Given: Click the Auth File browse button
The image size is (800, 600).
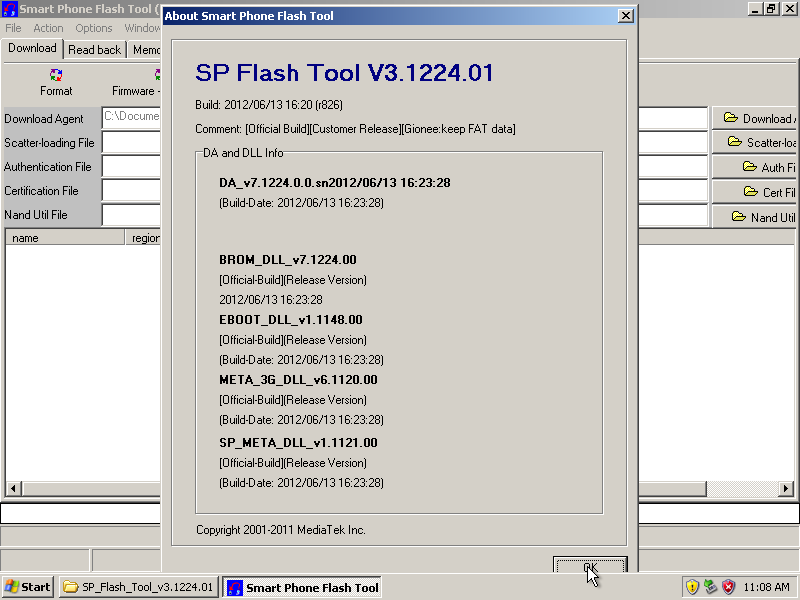Looking at the screenshot, I should tap(755, 167).
